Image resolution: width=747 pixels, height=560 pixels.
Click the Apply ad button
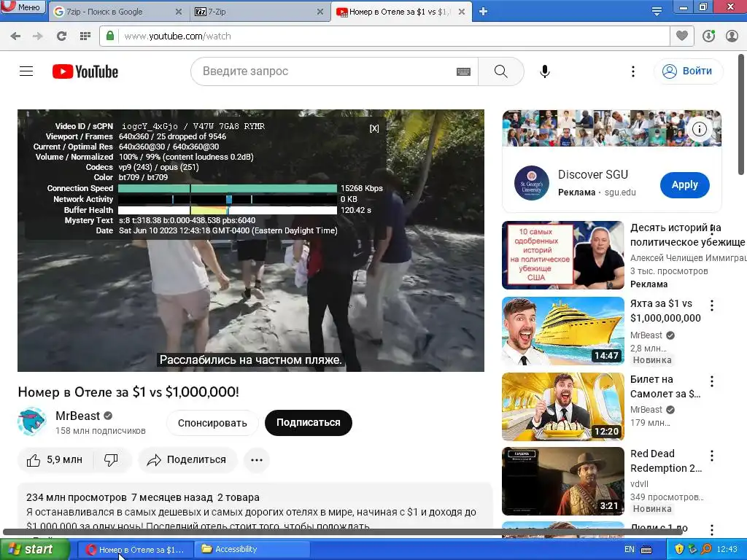[x=684, y=184]
